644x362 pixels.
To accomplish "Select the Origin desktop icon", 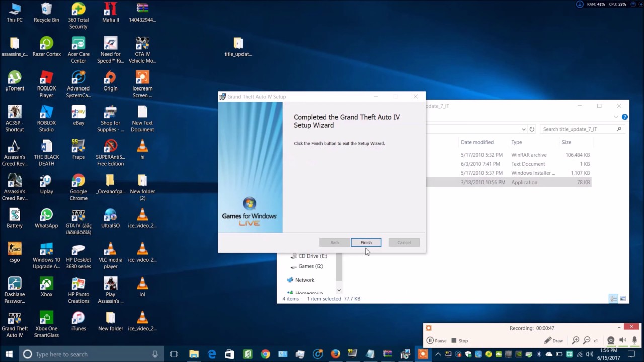I will [x=110, y=81].
